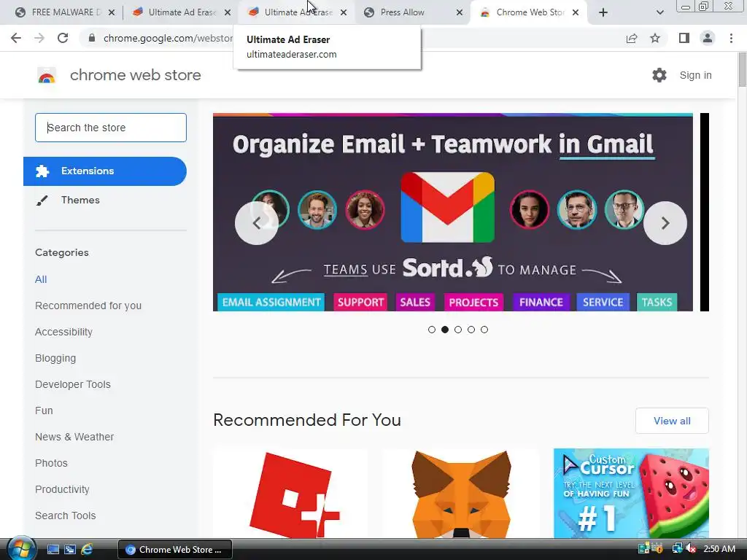Open the Developer Tools category
The width and height of the screenshot is (747, 560).
pyautogui.click(x=73, y=384)
